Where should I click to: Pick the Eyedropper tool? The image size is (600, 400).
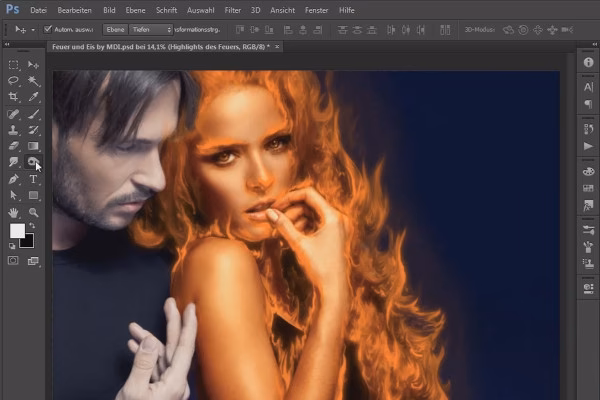[33, 97]
